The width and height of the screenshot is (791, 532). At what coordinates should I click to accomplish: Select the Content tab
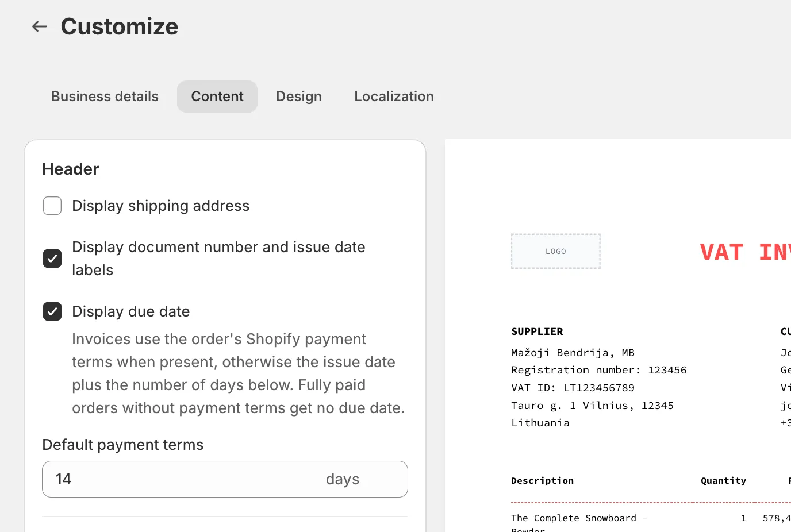[217, 97]
